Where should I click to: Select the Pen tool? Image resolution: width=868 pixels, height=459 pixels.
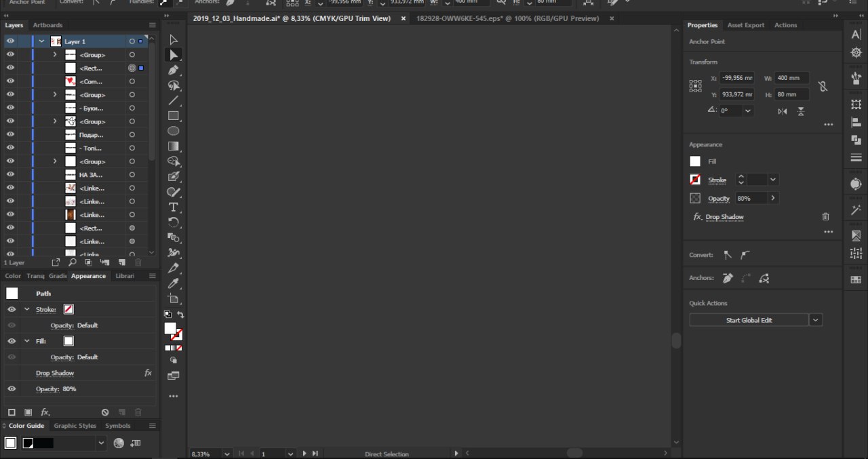click(x=174, y=70)
